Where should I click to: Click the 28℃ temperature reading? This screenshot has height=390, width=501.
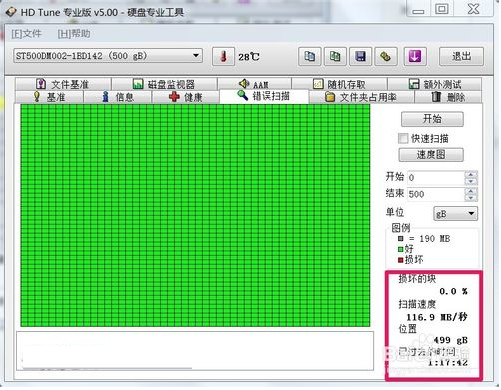pos(249,57)
